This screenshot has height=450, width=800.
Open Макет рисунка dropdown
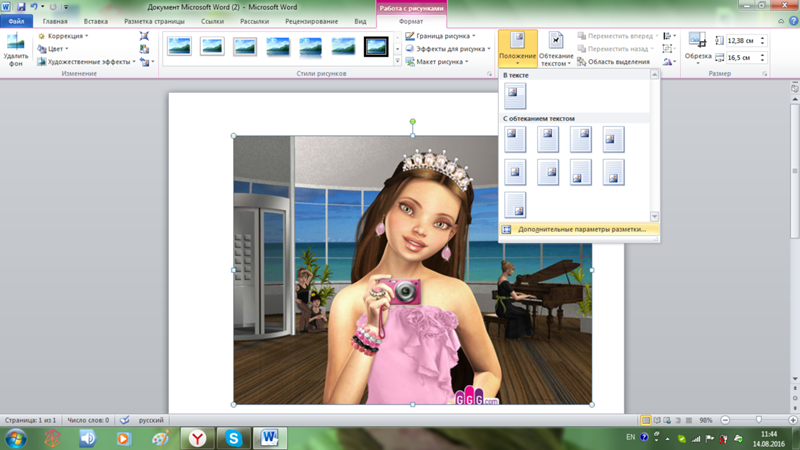(437, 62)
